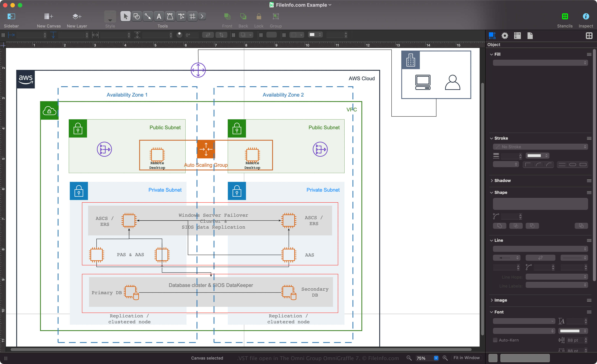Open the Style dropdown in the toolbar

point(110,17)
